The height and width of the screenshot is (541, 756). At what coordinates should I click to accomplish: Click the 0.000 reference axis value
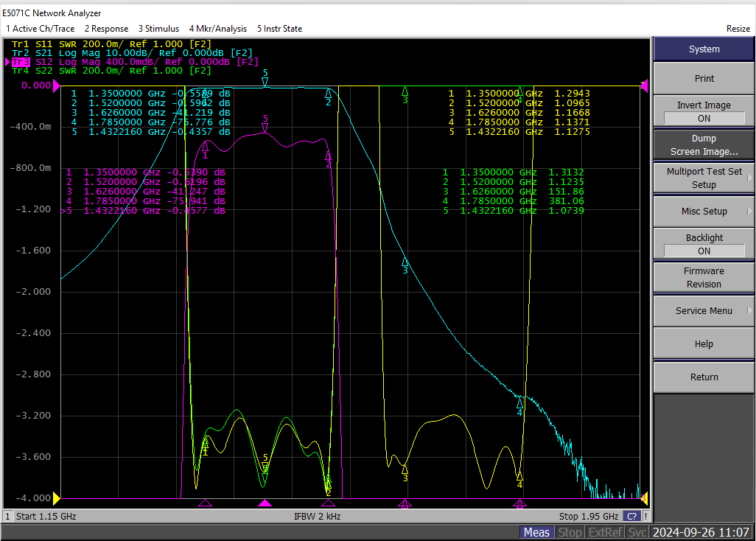36,85
